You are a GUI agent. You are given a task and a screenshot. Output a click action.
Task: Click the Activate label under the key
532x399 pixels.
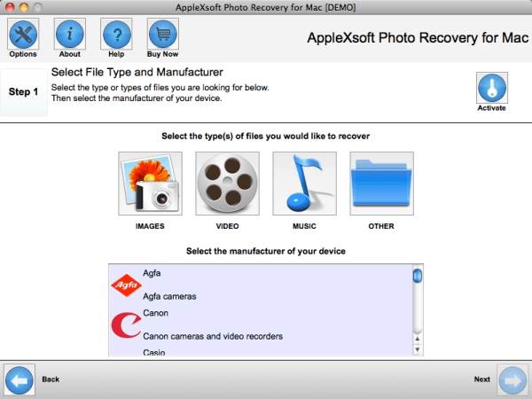click(x=491, y=108)
